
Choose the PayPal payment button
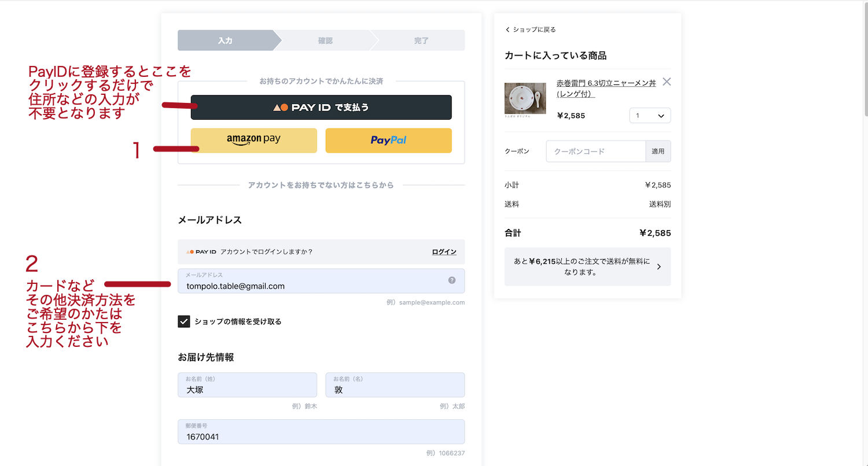389,140
